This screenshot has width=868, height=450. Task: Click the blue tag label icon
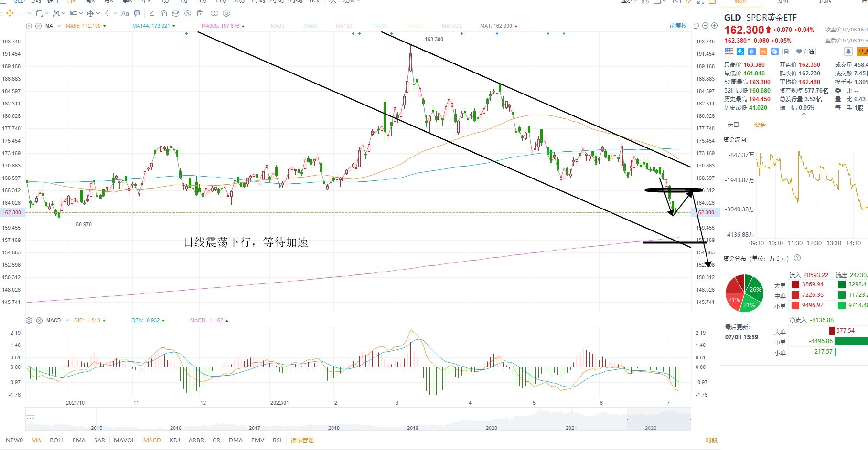(x=775, y=52)
